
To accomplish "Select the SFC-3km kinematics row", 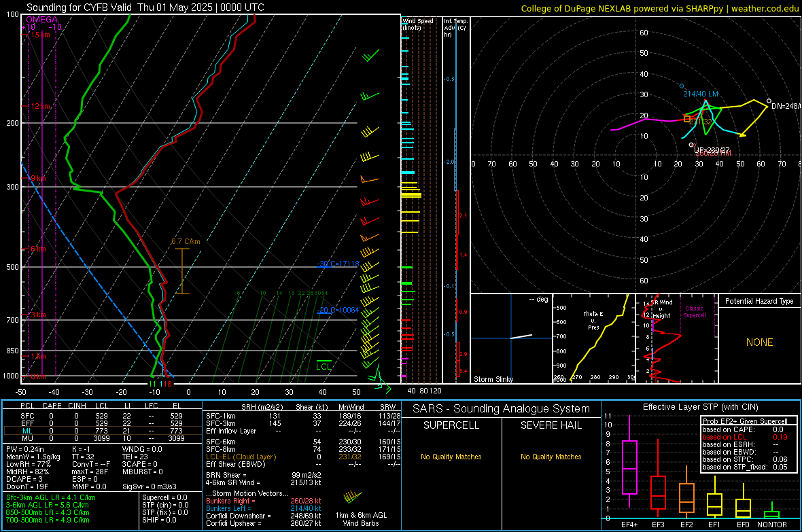I will pyautogui.click(x=303, y=423).
